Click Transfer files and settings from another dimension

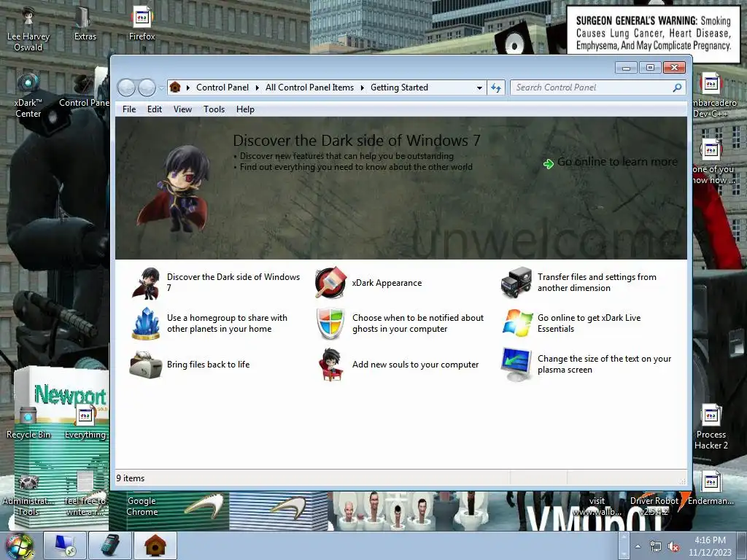[597, 282]
